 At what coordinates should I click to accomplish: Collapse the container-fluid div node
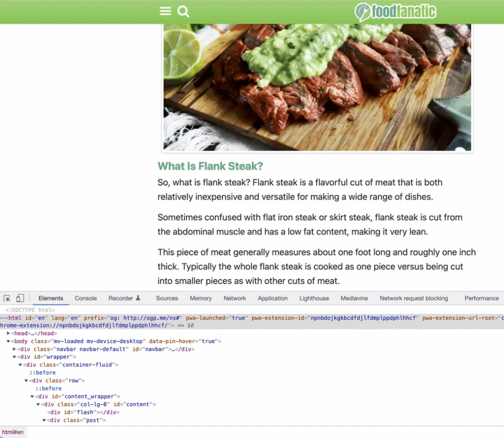point(20,365)
